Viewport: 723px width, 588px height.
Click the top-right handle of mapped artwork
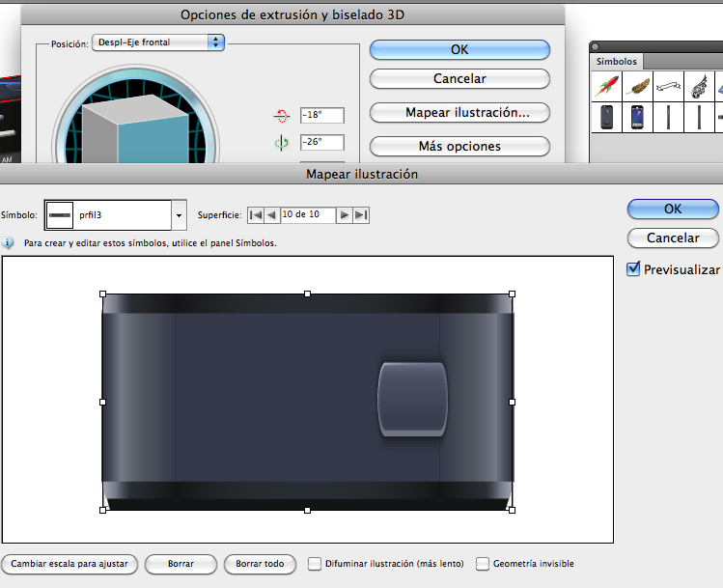tap(512, 294)
